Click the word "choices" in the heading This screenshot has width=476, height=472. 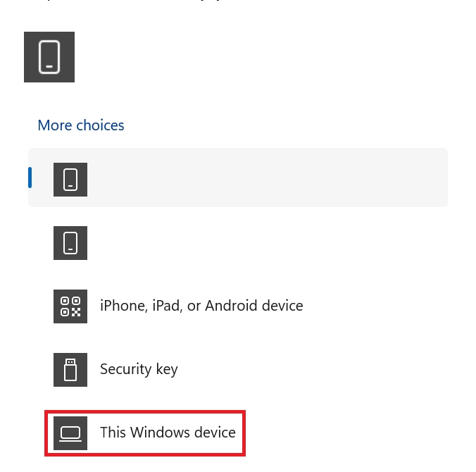100,125
